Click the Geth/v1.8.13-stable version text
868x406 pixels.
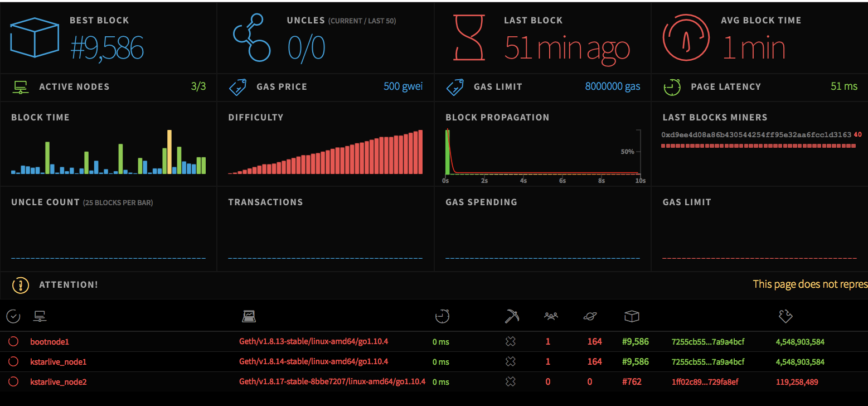point(314,341)
